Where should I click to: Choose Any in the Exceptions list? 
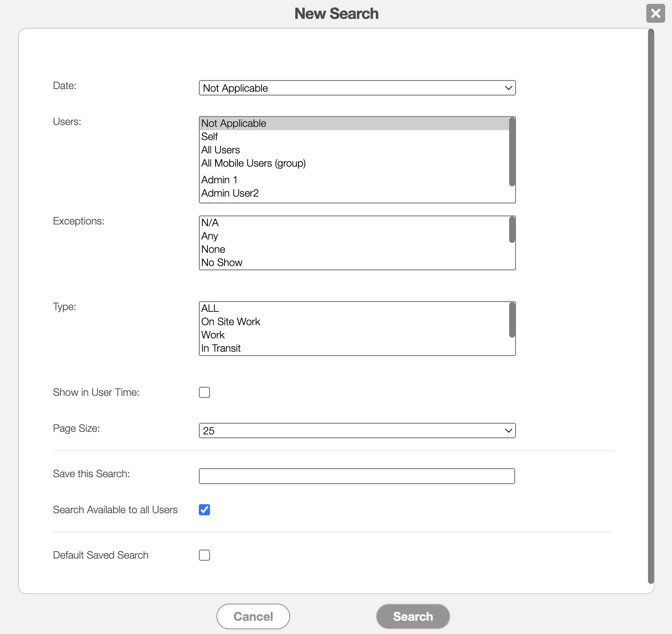tap(210, 236)
